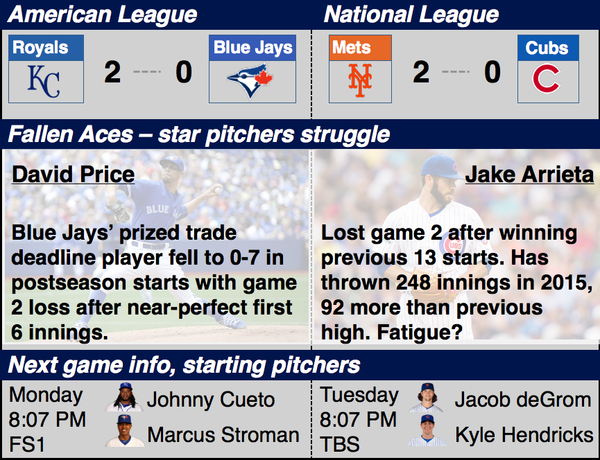Click the Tuesday 8:07 PM TBS game info
Viewport: 600px width, 460px height.
(x=359, y=419)
